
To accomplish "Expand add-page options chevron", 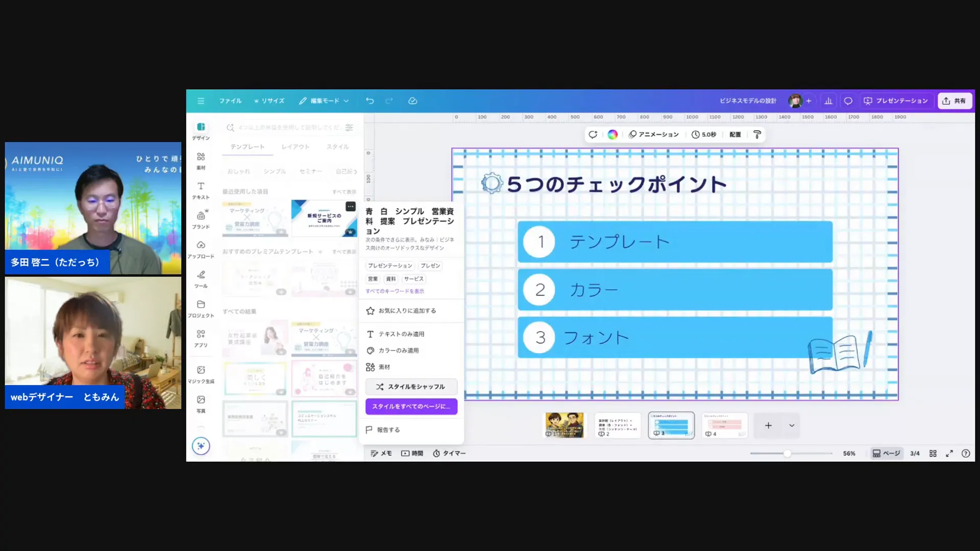I will point(792,425).
